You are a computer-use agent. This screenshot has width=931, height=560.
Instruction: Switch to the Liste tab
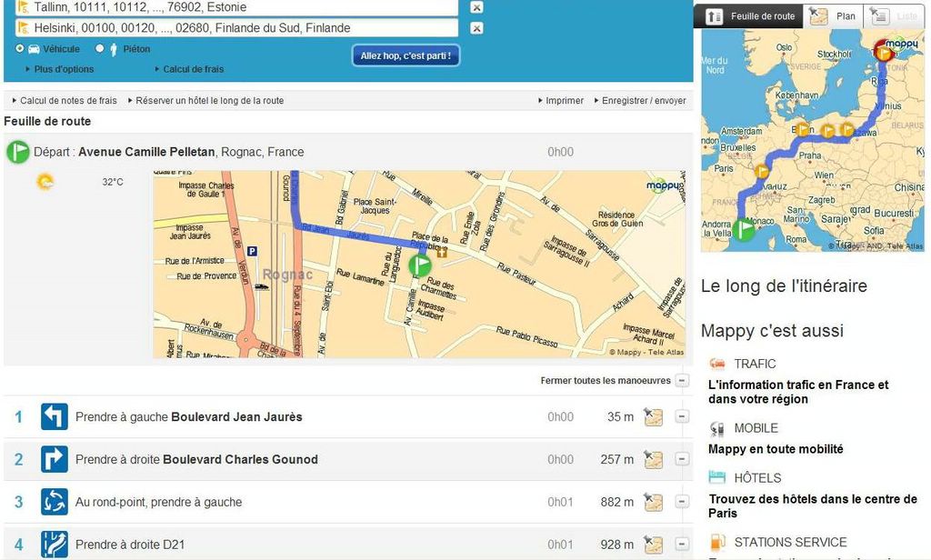(895, 16)
